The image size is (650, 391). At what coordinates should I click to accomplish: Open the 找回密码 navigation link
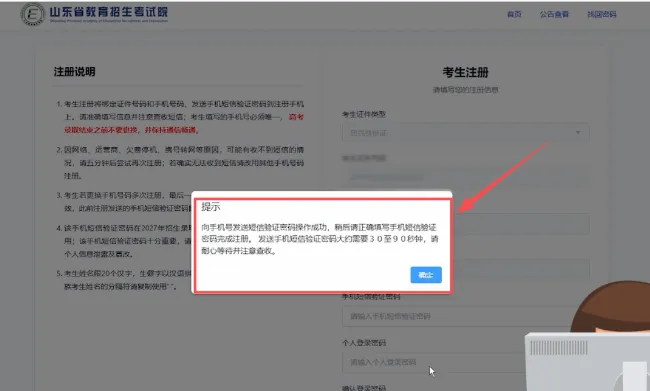point(601,14)
